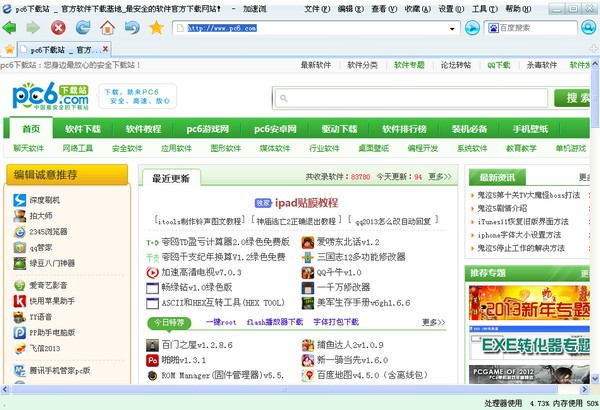
Task: Open the 收藏 favorites menu
Action: 408,8
